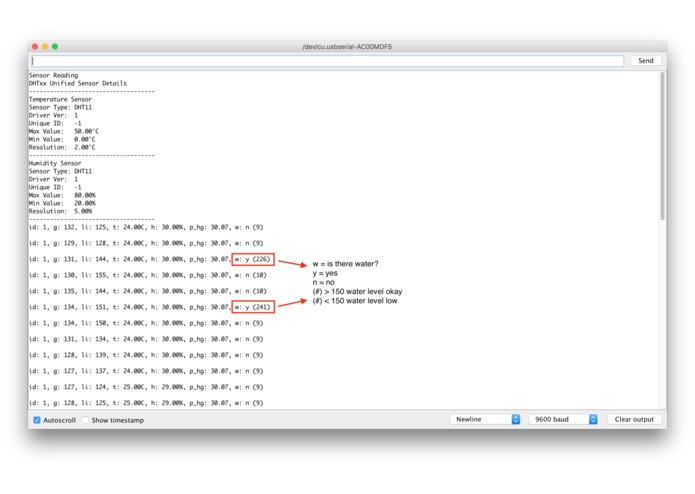Maximize window with the green button
Image resolution: width=695 pixels, height=494 pixels.
(x=55, y=47)
